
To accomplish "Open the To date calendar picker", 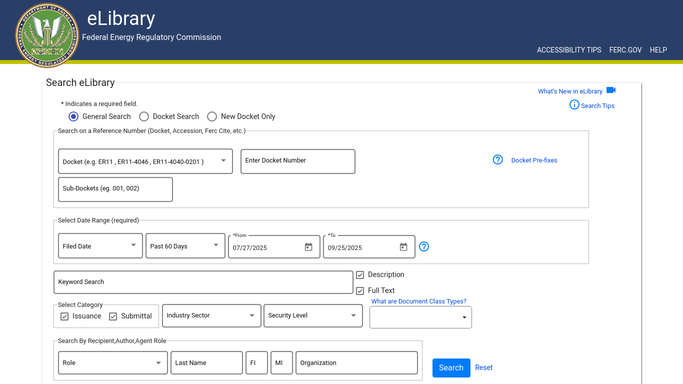I will [x=403, y=247].
